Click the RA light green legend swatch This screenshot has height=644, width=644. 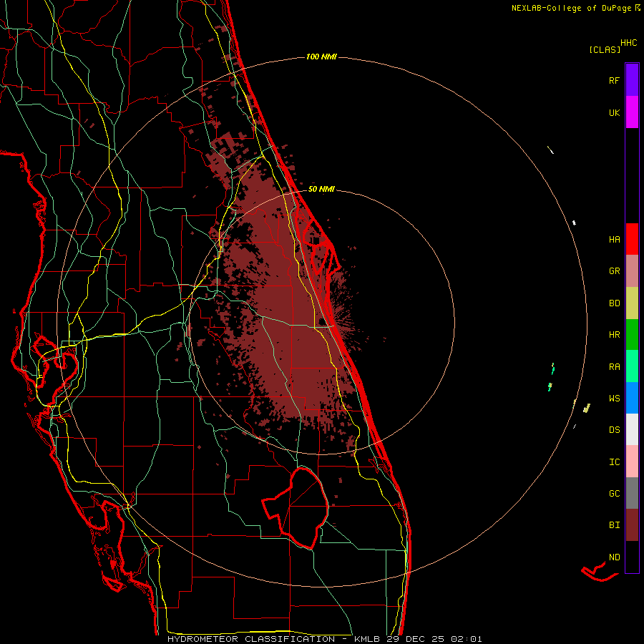[632, 366]
